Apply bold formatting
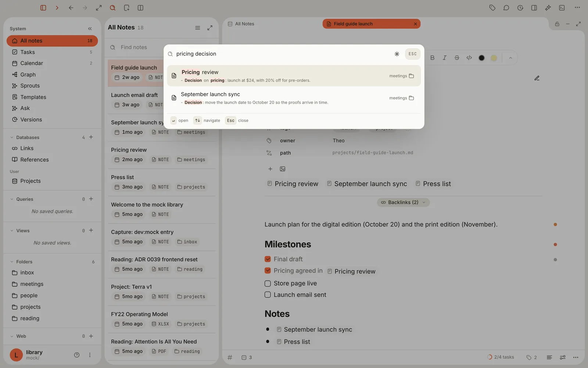 (x=433, y=58)
